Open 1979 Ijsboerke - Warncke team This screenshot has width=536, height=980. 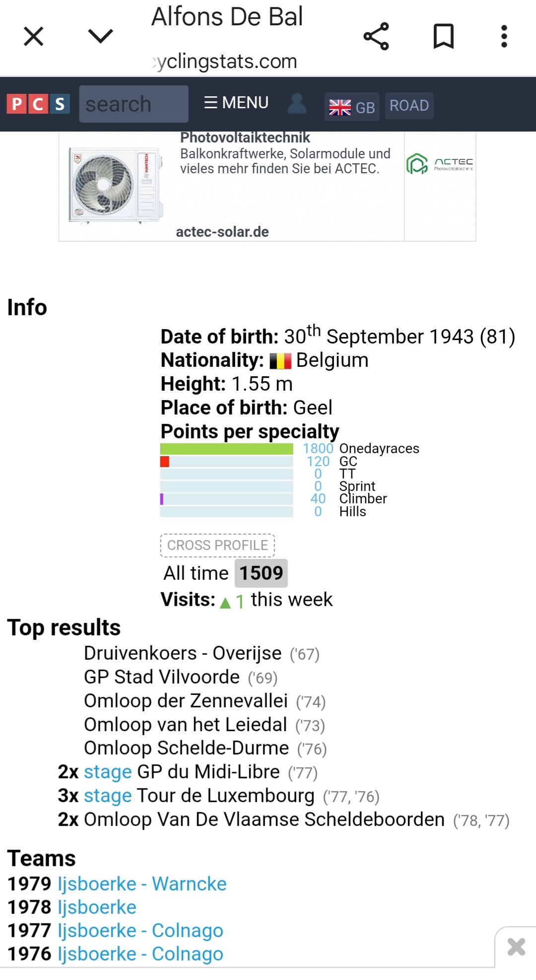click(142, 884)
